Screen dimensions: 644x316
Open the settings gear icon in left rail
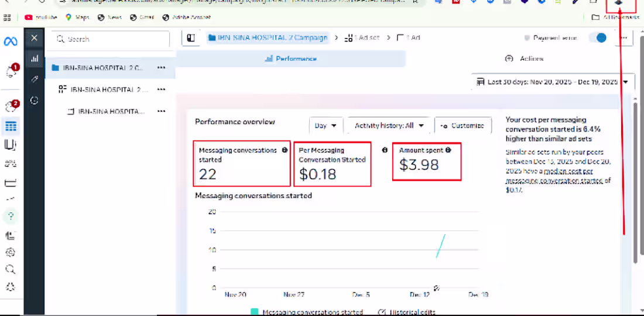[11, 252]
